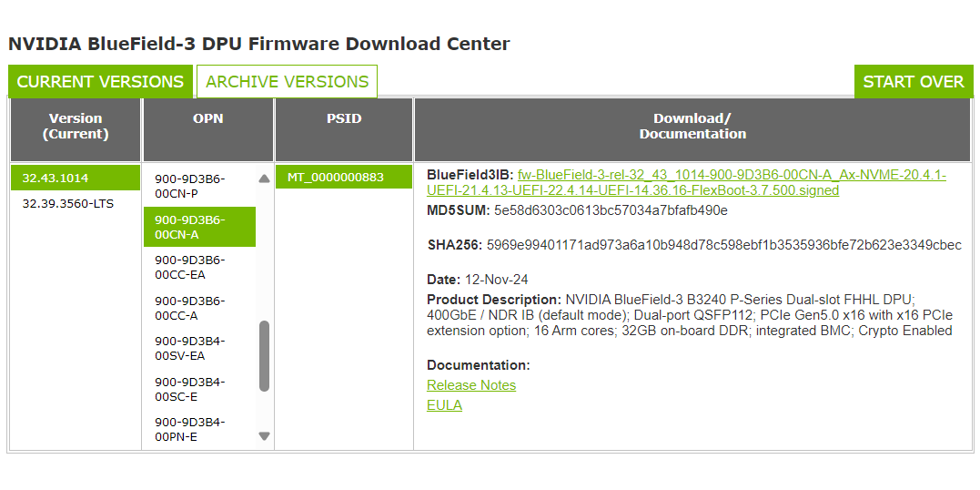This screenshot has height=490, width=980.
Task: Download the fw-BlueField-3 signed firmware file
Action: pyautogui.click(x=686, y=183)
